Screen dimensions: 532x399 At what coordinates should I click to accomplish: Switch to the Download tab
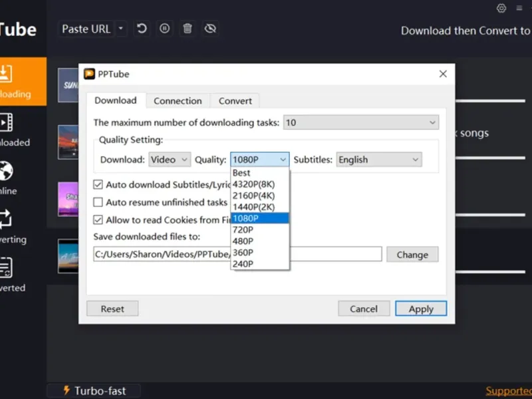tap(116, 100)
